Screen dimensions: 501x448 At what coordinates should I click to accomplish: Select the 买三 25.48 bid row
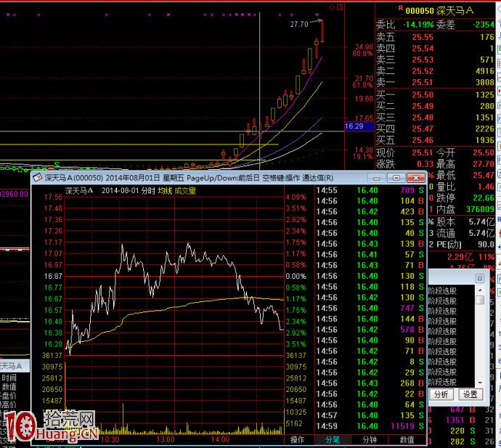tap(435, 118)
